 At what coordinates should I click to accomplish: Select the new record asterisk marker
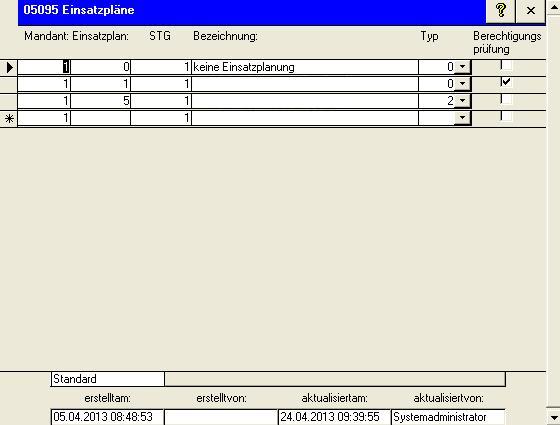(9, 118)
